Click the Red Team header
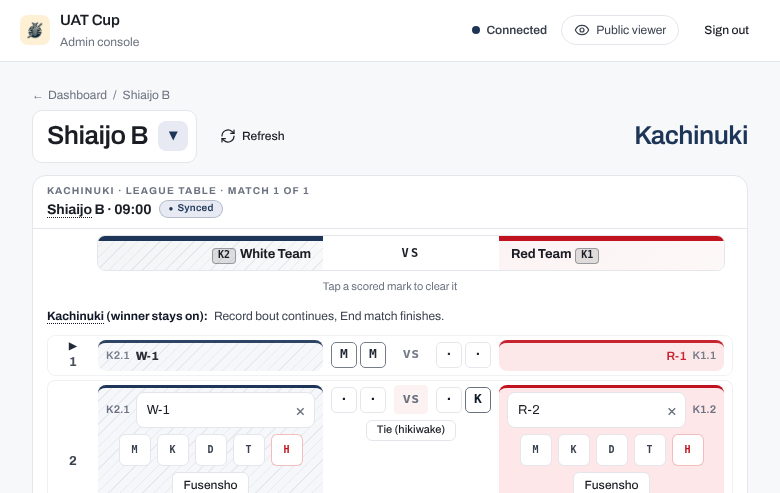This screenshot has width=780, height=493. click(x=611, y=254)
